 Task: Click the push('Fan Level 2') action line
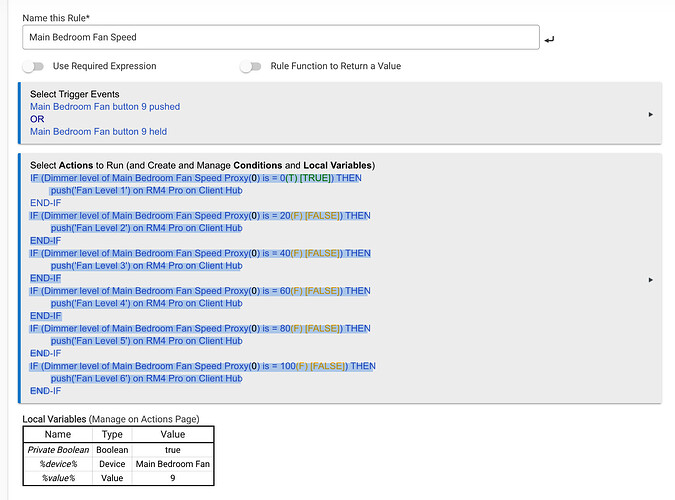146,228
